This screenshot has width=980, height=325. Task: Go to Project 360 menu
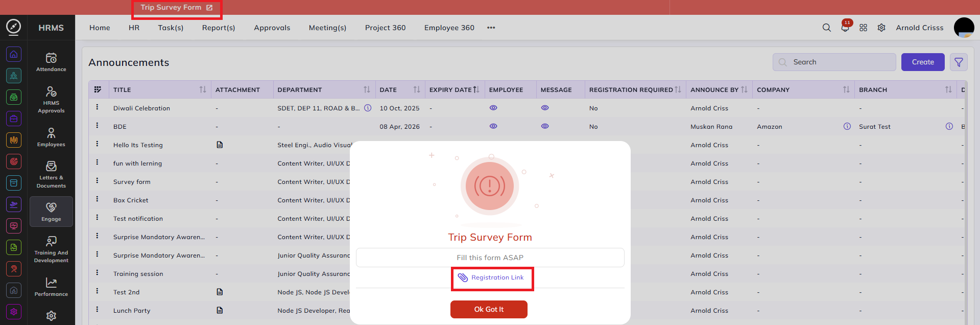tap(385, 28)
